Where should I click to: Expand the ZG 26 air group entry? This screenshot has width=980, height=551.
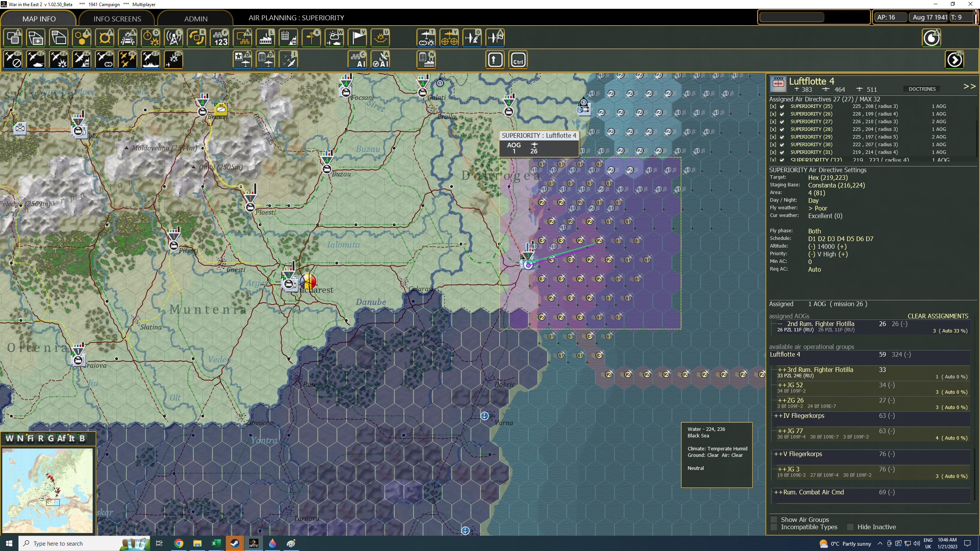[x=782, y=400]
